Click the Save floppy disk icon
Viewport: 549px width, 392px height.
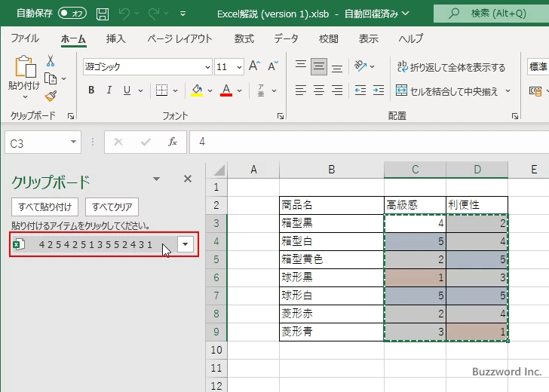103,14
